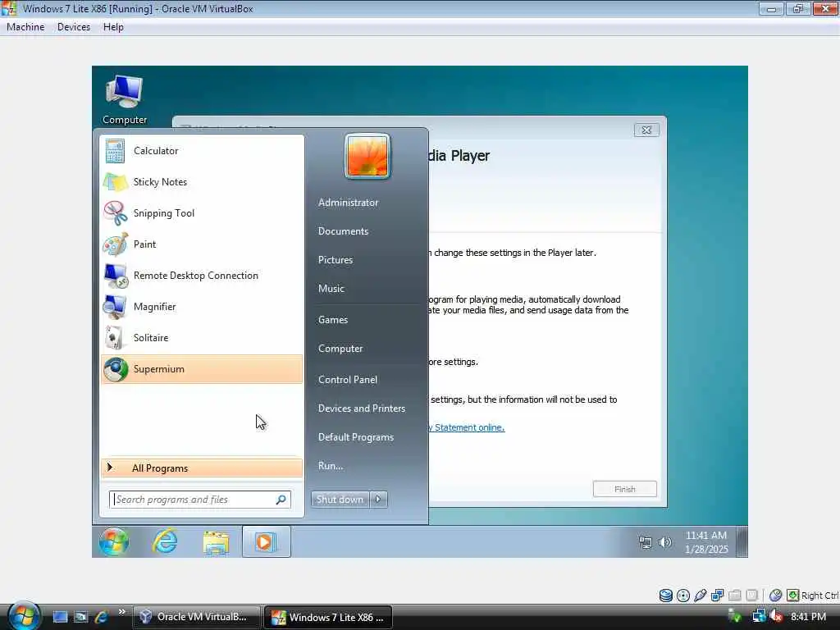The width and height of the screenshot is (840, 630).
Task: Open Windows Explorer folder on guest taskbar
Action: pos(216,541)
